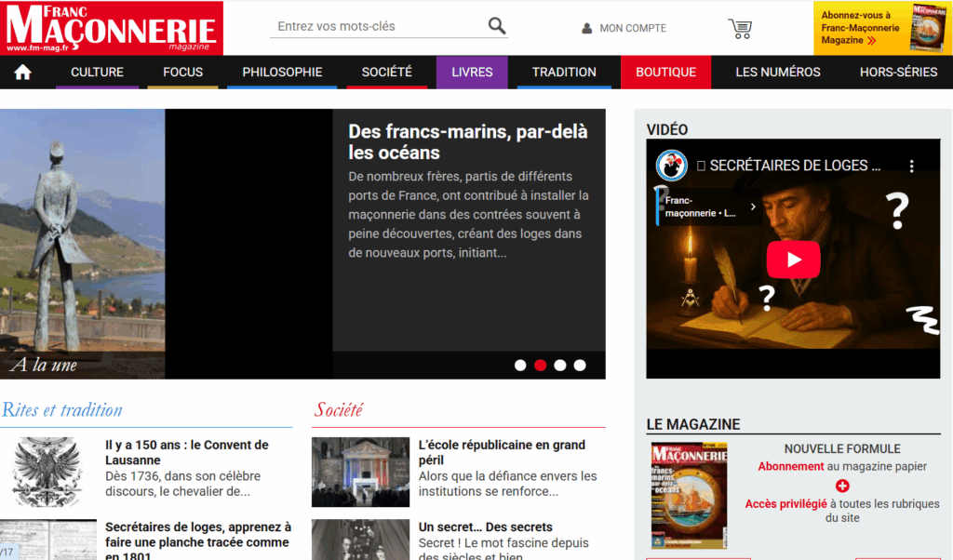Screen dimensions: 953x560
Task: Open the shopping cart icon
Action: tap(740, 28)
